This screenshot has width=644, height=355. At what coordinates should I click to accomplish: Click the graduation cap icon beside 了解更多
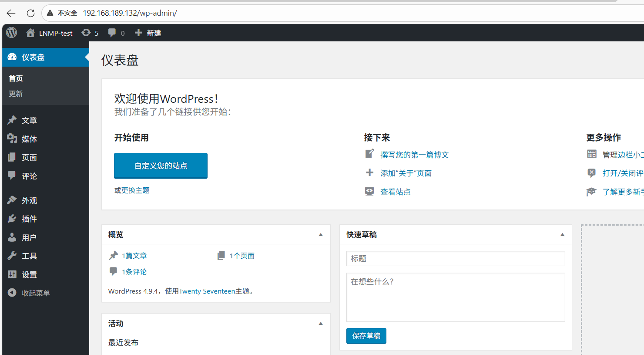click(591, 191)
